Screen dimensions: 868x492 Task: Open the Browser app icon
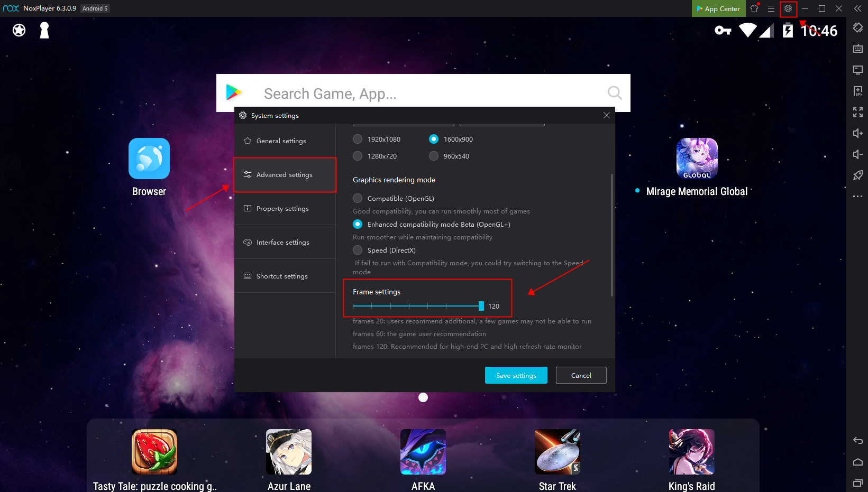pyautogui.click(x=149, y=159)
